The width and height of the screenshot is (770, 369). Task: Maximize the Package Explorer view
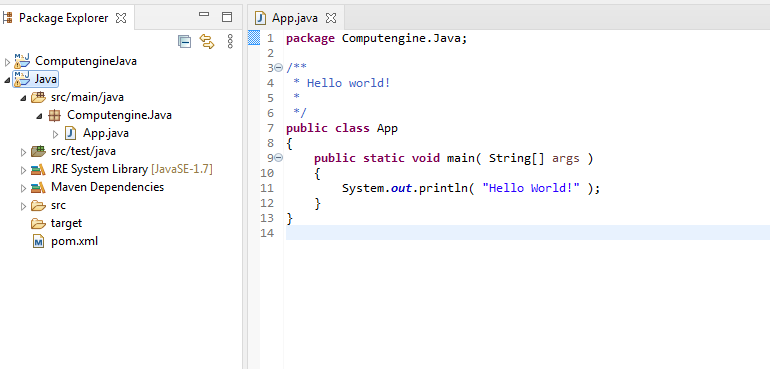(226, 17)
